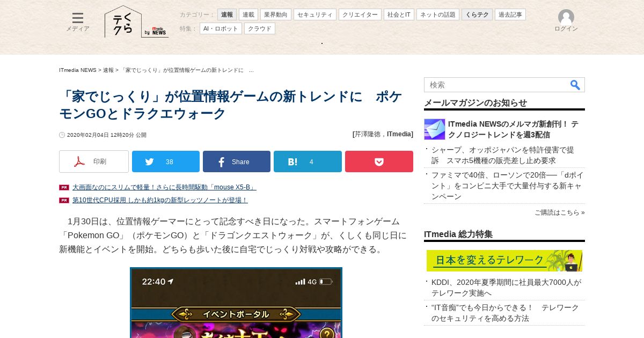Image resolution: width=644 pixels, height=338 pixels.
Task: Open the メディア hamburger menu
Action: [78, 22]
